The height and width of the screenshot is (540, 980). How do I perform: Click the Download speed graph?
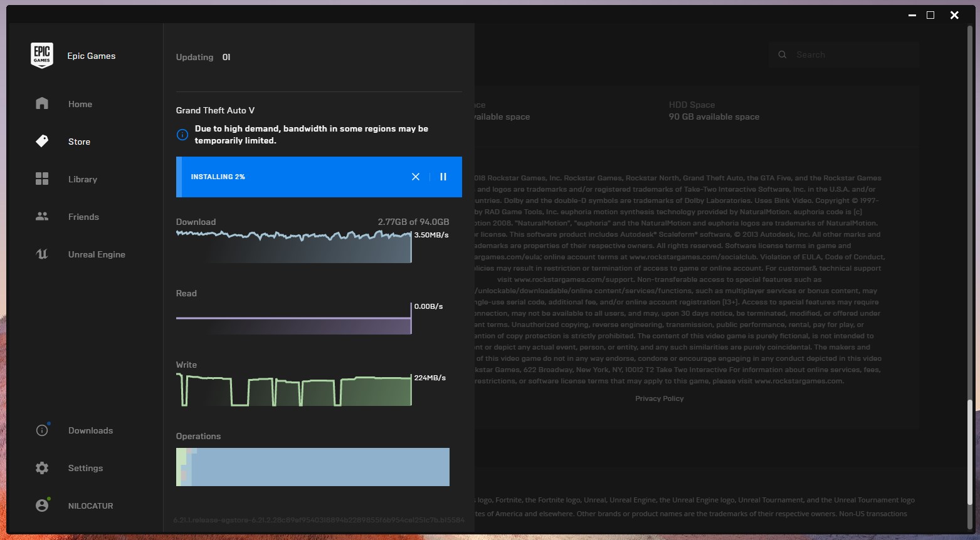click(294, 247)
